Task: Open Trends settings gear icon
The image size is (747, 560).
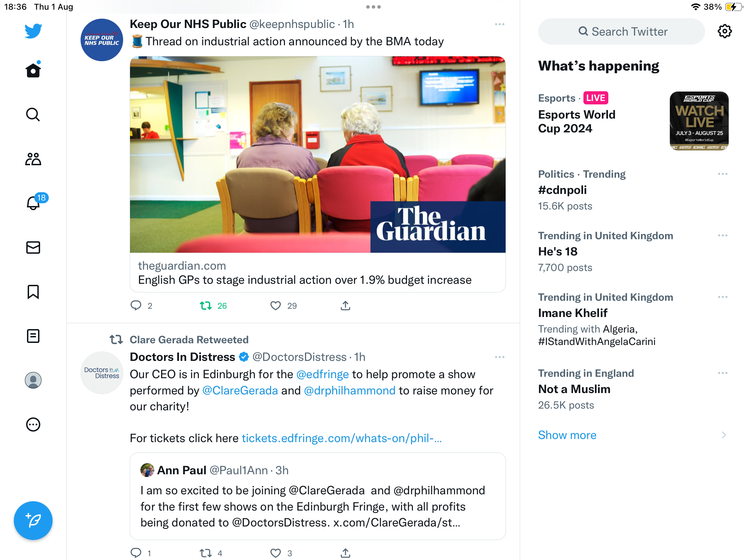Action: click(x=725, y=31)
